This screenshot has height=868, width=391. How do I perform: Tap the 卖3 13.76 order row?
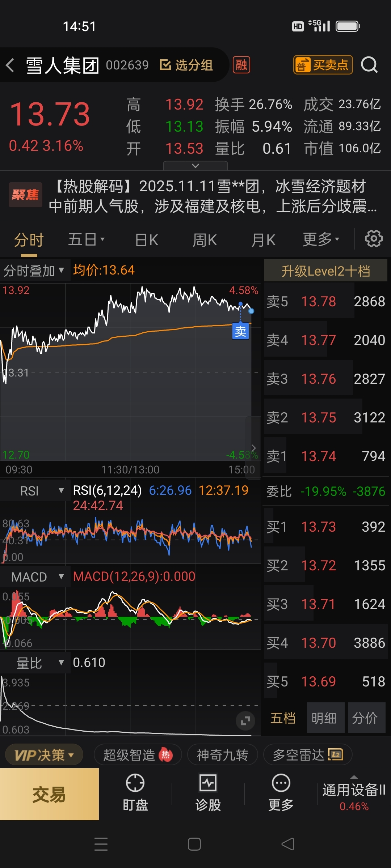coord(326,379)
